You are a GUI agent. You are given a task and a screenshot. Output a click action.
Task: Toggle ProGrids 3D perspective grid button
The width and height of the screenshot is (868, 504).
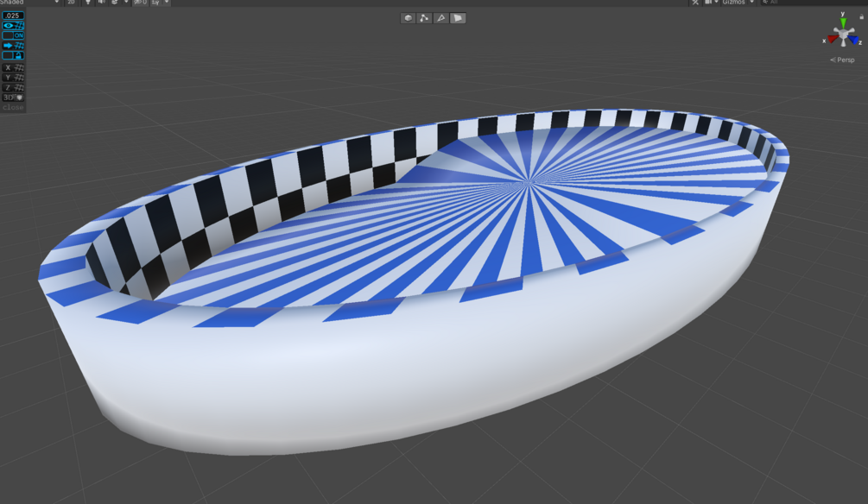coord(13,98)
